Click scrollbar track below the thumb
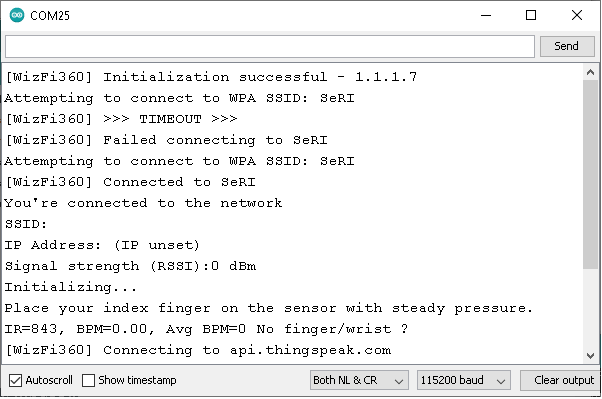 click(x=590, y=309)
